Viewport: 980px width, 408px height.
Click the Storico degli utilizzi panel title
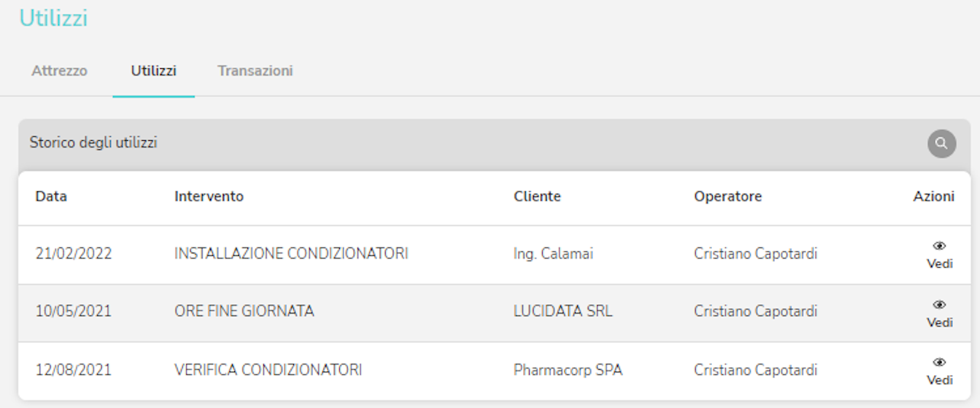coord(93,143)
